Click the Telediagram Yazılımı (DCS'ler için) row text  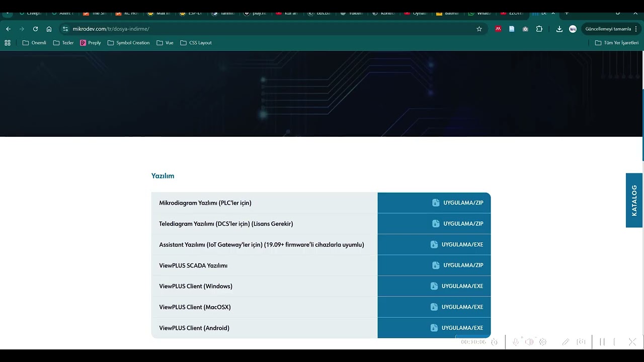(x=226, y=224)
